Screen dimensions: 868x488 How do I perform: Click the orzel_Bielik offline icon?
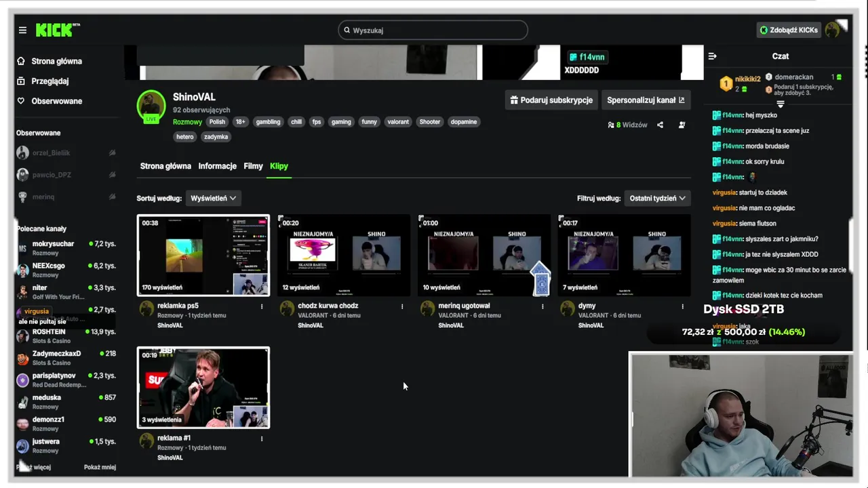(112, 153)
